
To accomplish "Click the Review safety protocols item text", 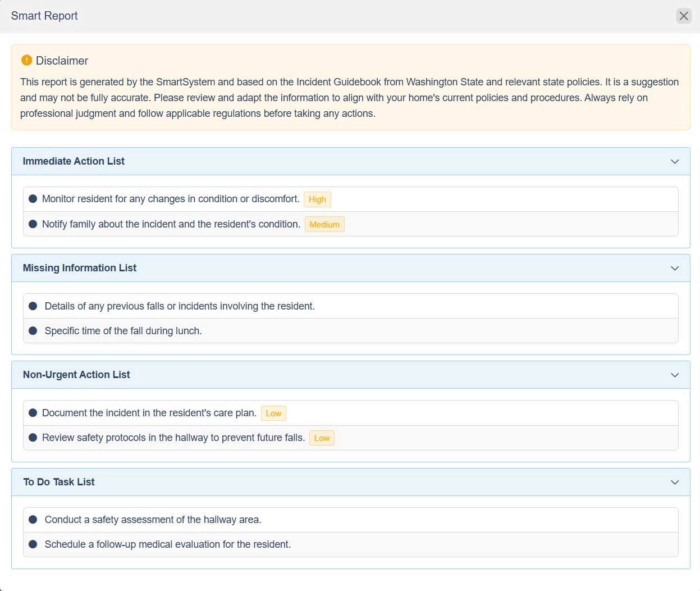I will coord(173,438).
